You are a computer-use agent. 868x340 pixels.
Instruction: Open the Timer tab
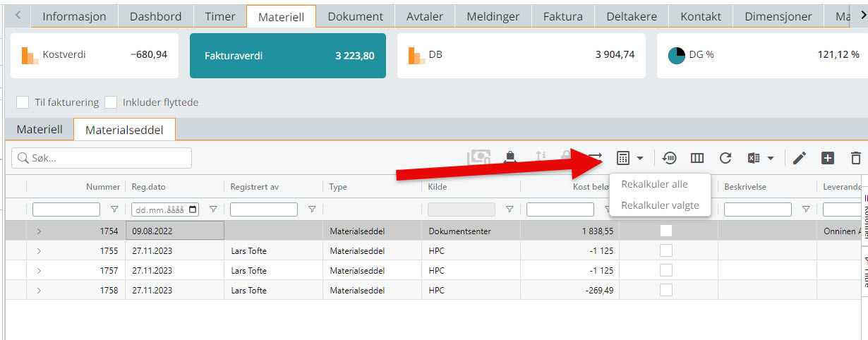[220, 16]
